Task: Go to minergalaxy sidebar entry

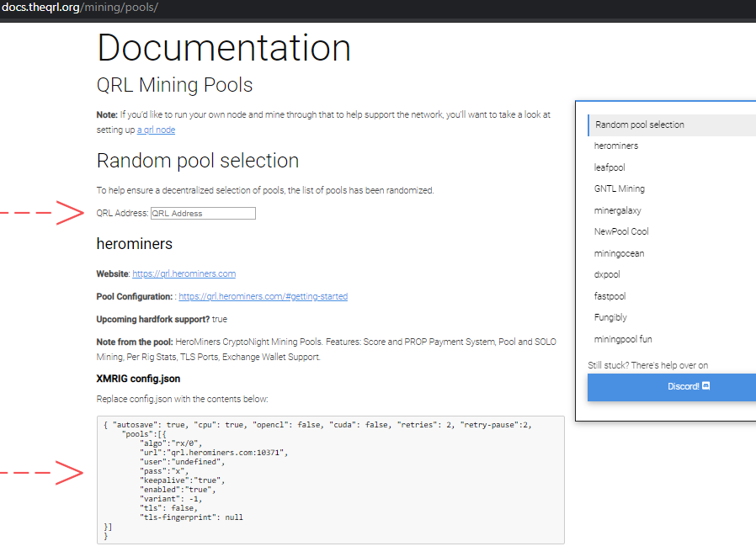Action: click(618, 210)
